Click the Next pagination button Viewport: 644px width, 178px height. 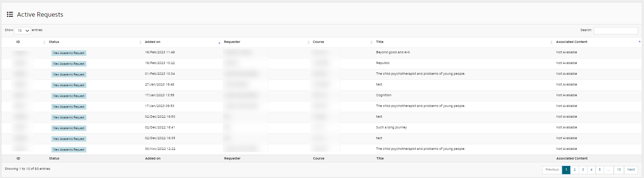[631, 169]
